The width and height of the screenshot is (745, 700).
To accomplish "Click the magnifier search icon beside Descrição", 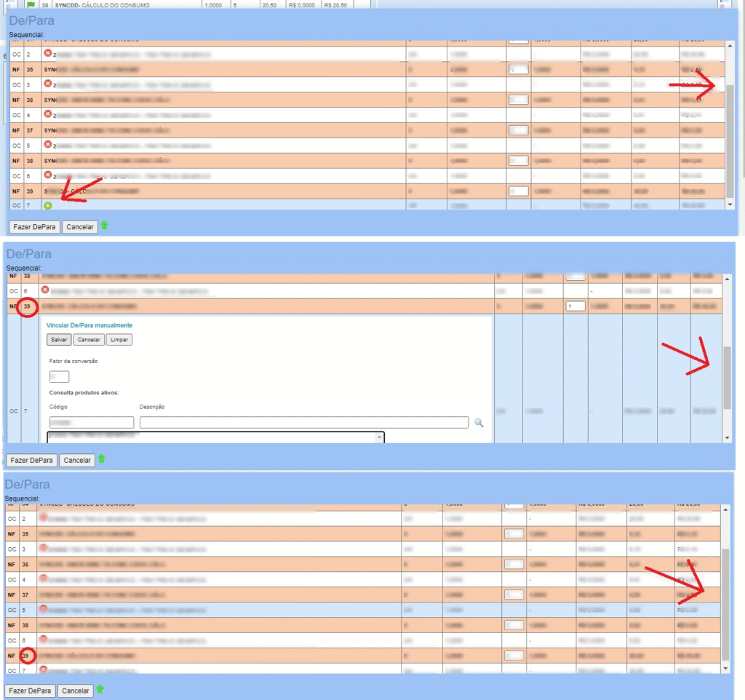I will [x=479, y=422].
